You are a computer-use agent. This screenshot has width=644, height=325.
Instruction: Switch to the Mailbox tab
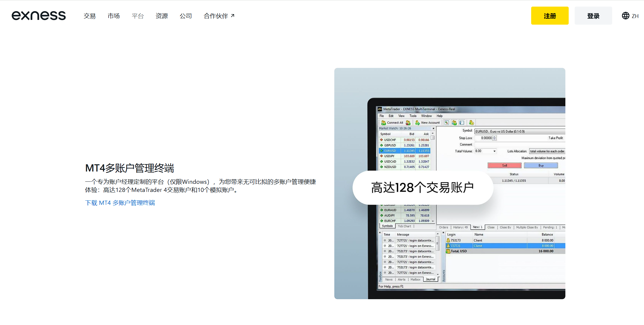[x=415, y=280]
